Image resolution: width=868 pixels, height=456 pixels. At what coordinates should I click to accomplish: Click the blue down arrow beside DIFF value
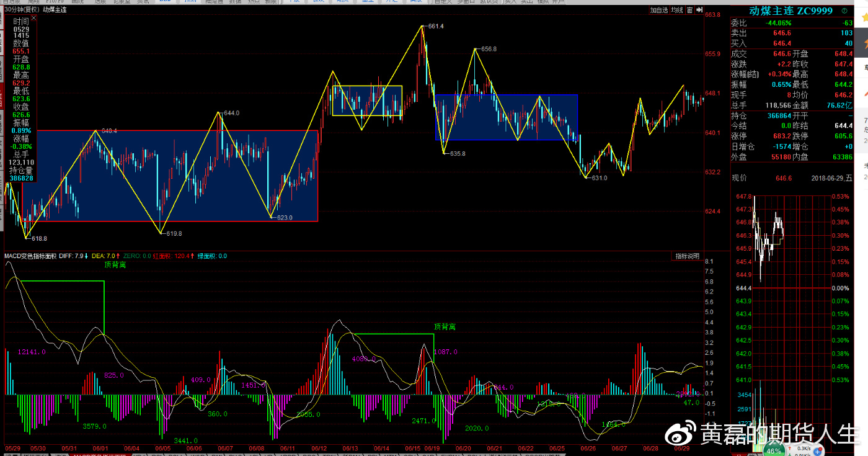[86, 256]
